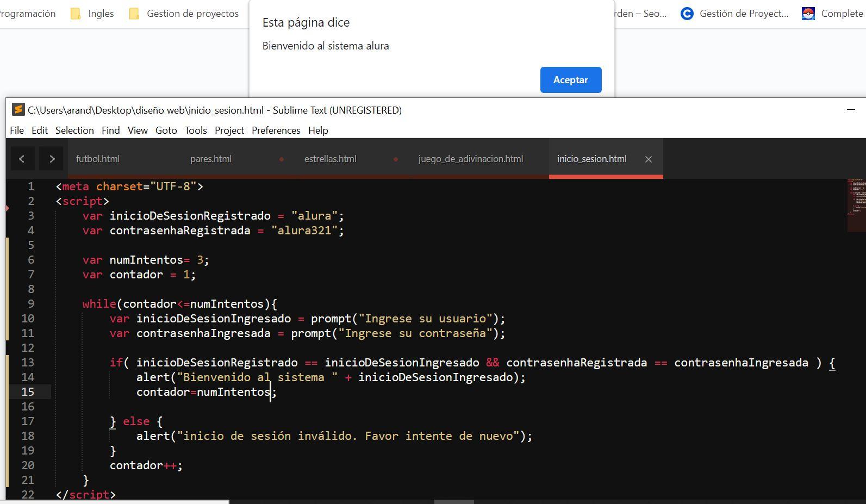
Task: Click the unsaved dot on estrellas.html tab
Action: [396, 159]
